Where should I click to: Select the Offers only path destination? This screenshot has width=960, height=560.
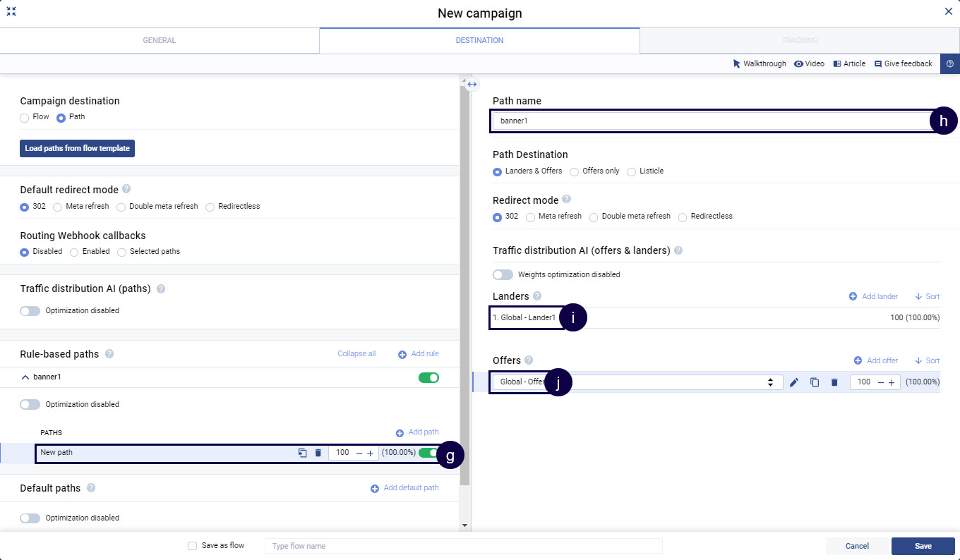tap(575, 171)
